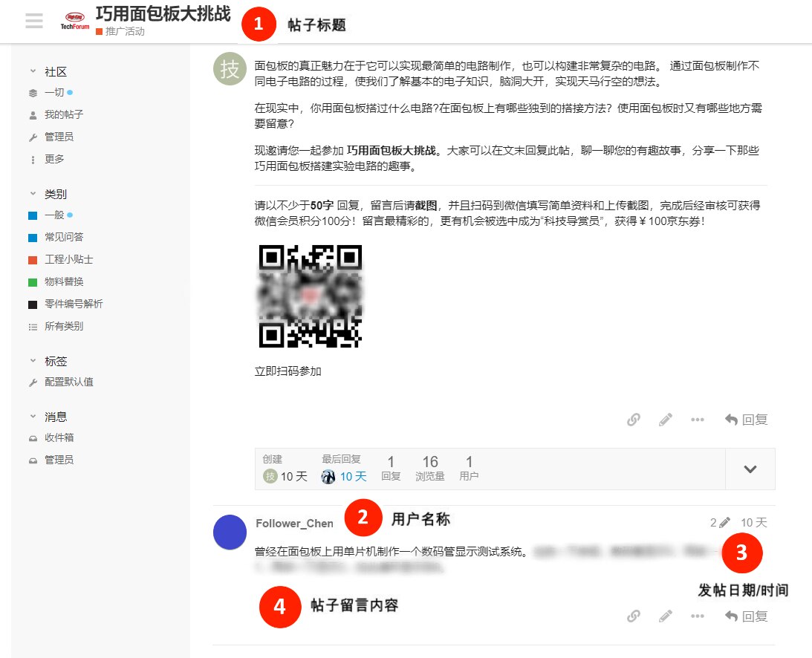Open the hamburger sidebar menu
This screenshot has width=812, height=658.
pos(34,21)
